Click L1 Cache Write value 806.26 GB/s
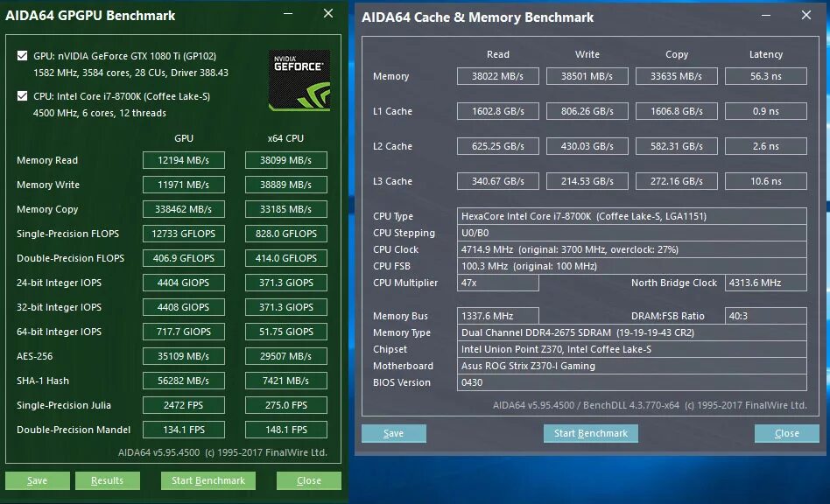Image resolution: width=830 pixels, height=504 pixels. pyautogui.click(x=587, y=111)
